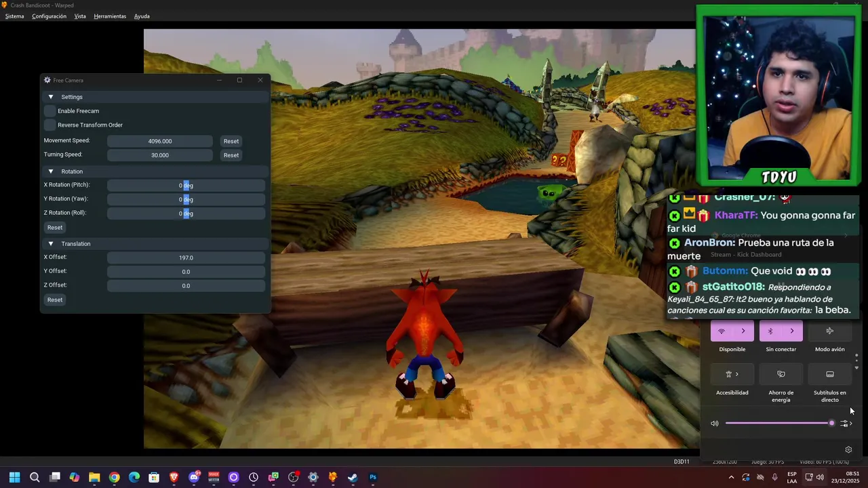
Task: Open the Clock app in taskbar
Action: (x=254, y=477)
